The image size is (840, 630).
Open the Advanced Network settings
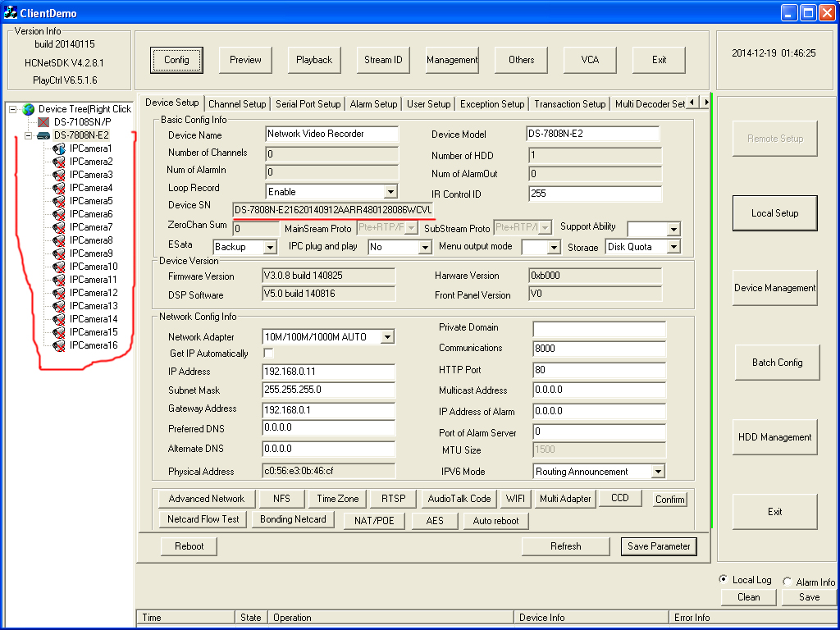pyautogui.click(x=206, y=499)
